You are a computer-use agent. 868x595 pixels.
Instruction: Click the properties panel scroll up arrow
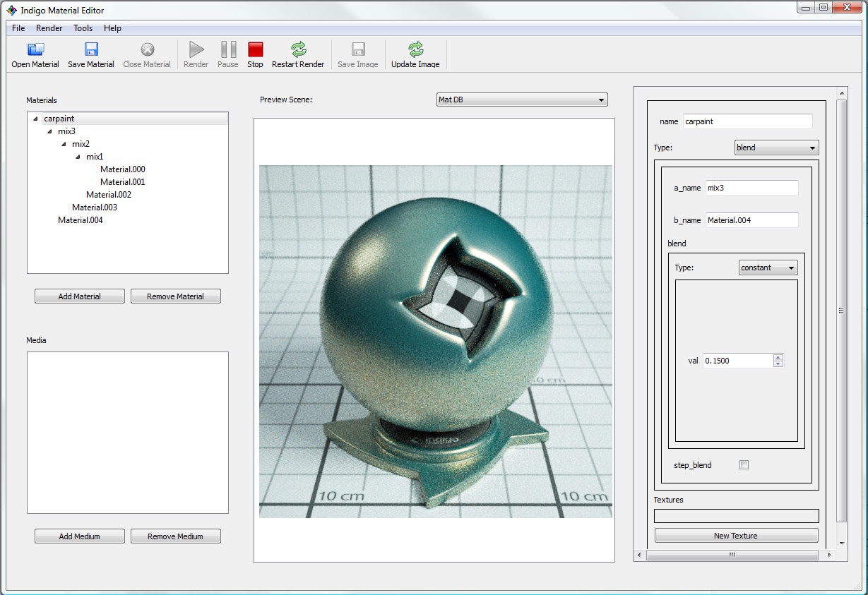pos(841,93)
